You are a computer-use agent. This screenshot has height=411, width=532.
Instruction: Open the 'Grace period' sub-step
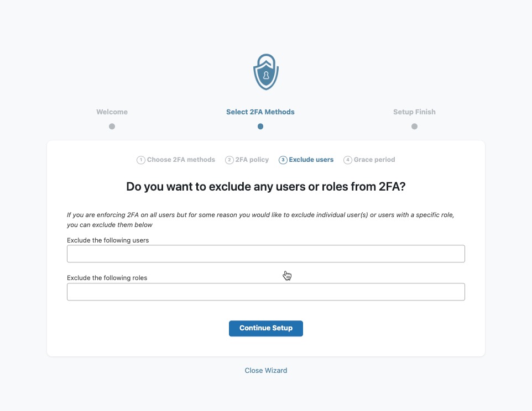374,160
